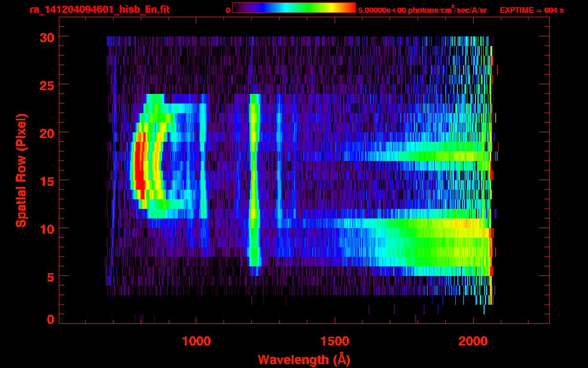Viewport: 588px width, 368px height.
Task: Click the x-axis tick label 1000
Action: coord(196,341)
